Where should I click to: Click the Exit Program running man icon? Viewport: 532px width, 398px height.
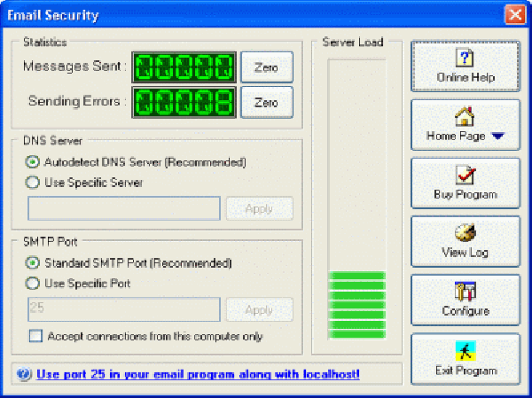click(465, 350)
